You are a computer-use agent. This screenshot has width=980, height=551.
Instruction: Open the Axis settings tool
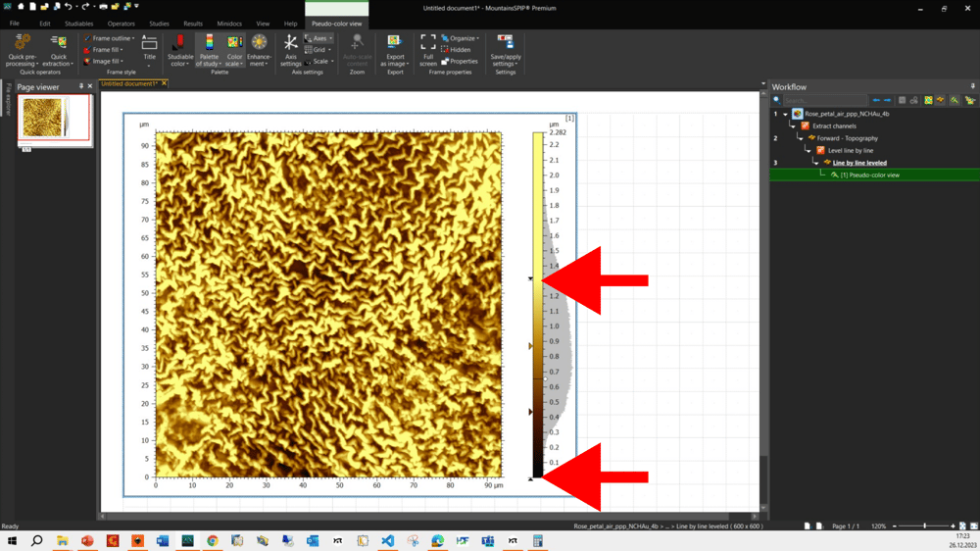(x=291, y=44)
